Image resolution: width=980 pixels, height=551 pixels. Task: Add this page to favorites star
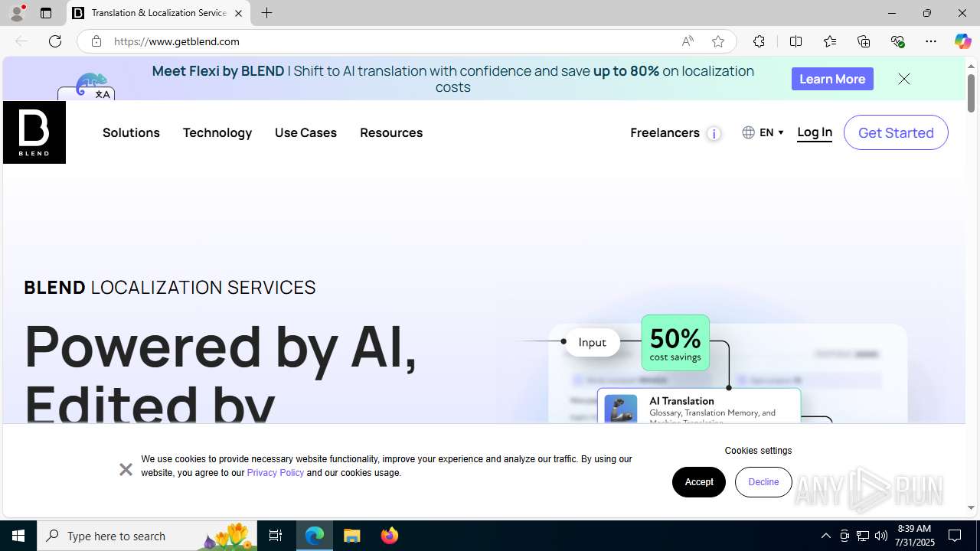click(718, 41)
